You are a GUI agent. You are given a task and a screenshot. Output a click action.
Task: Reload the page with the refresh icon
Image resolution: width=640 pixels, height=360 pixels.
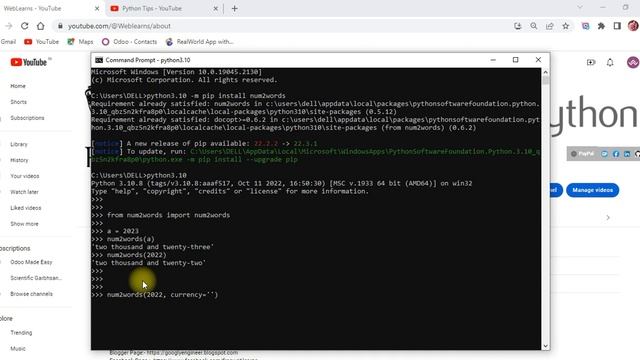[24, 26]
